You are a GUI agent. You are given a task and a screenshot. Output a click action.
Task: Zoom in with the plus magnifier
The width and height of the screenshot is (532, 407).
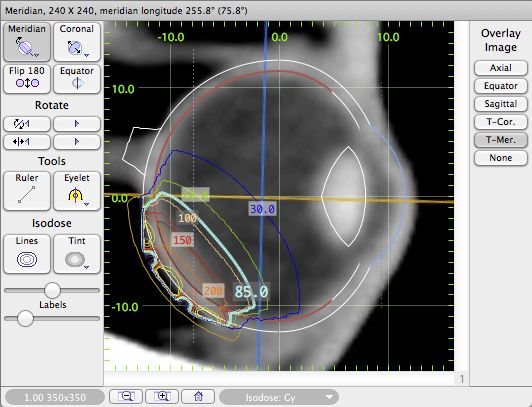click(162, 396)
